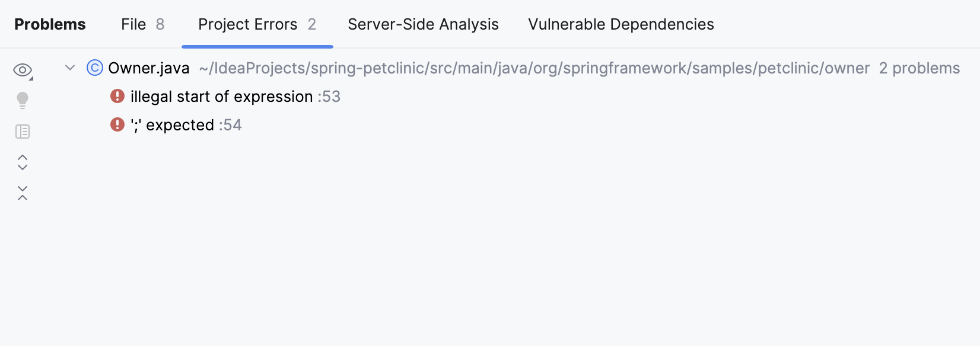This screenshot has height=346, width=980.
Task: Click the Expand All arrows icon
Action: click(x=23, y=162)
